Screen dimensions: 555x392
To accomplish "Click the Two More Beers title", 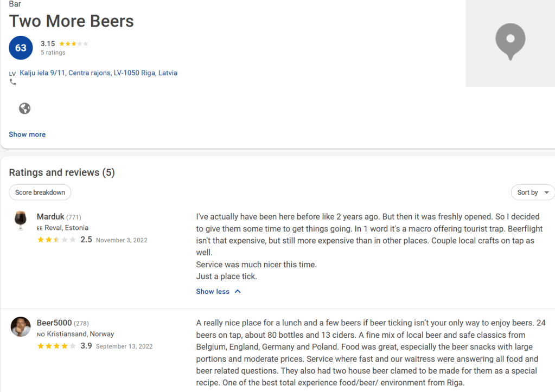I will 72,21.
